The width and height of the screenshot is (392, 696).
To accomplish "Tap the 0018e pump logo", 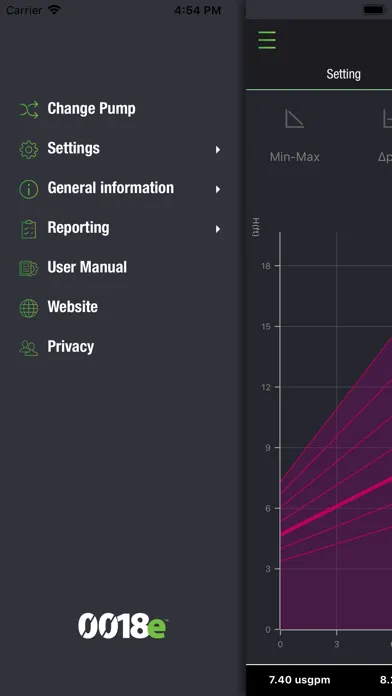I will 123,626.
